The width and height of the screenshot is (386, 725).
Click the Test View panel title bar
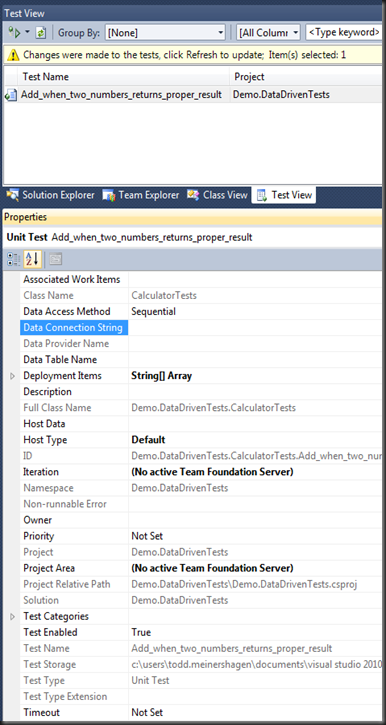click(x=193, y=13)
